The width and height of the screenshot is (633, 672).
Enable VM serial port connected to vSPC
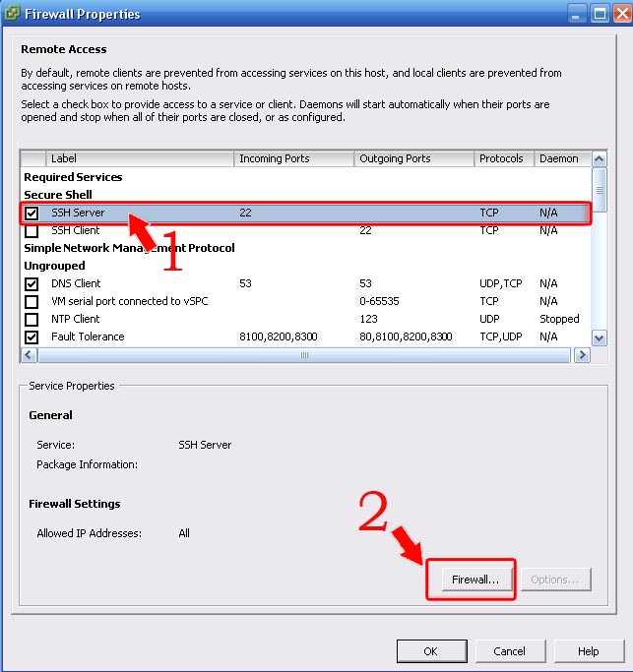click(32, 301)
